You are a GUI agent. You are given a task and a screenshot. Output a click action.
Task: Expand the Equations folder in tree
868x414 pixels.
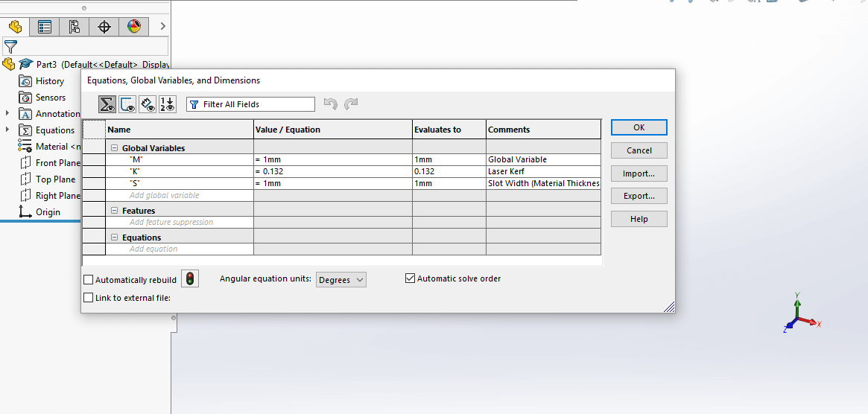tap(7, 130)
